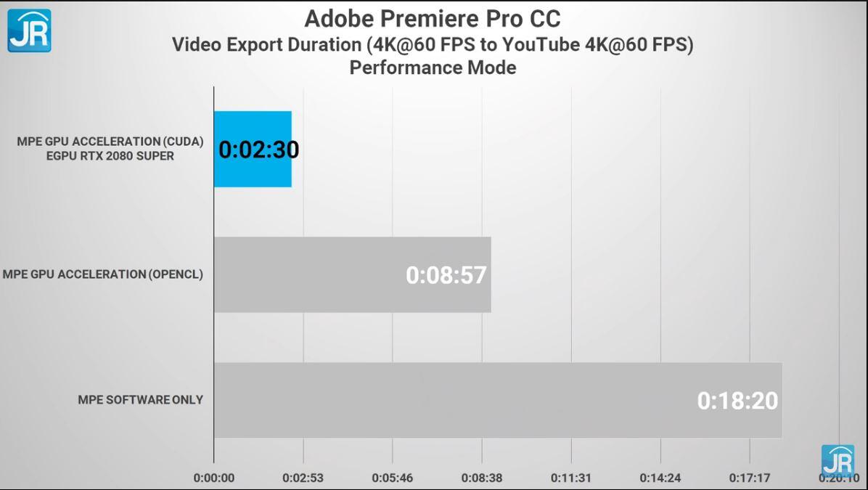
Task: Select the blue CUDA eGPU bar
Action: coord(253,149)
